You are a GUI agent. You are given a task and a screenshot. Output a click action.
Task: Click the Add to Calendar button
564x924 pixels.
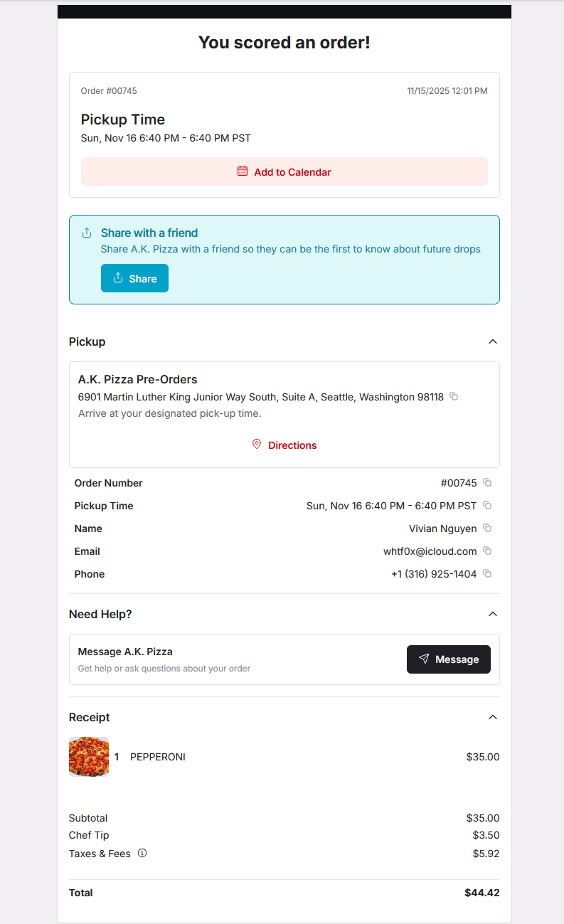coord(284,171)
